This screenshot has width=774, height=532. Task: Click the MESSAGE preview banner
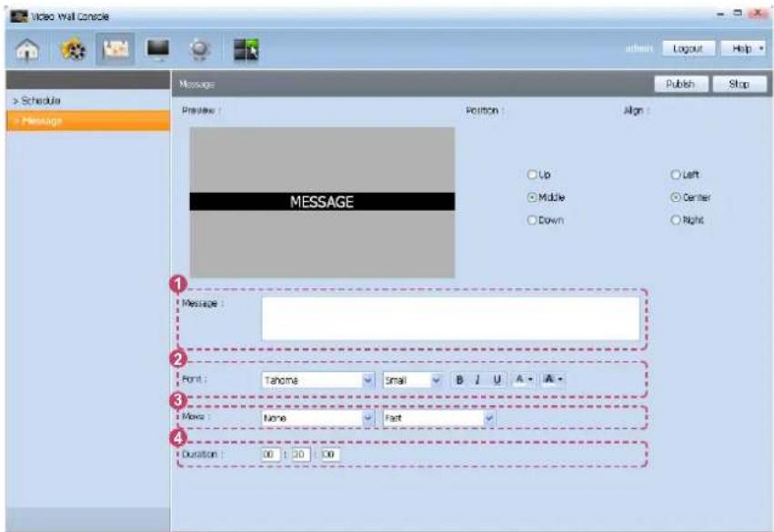tap(322, 201)
